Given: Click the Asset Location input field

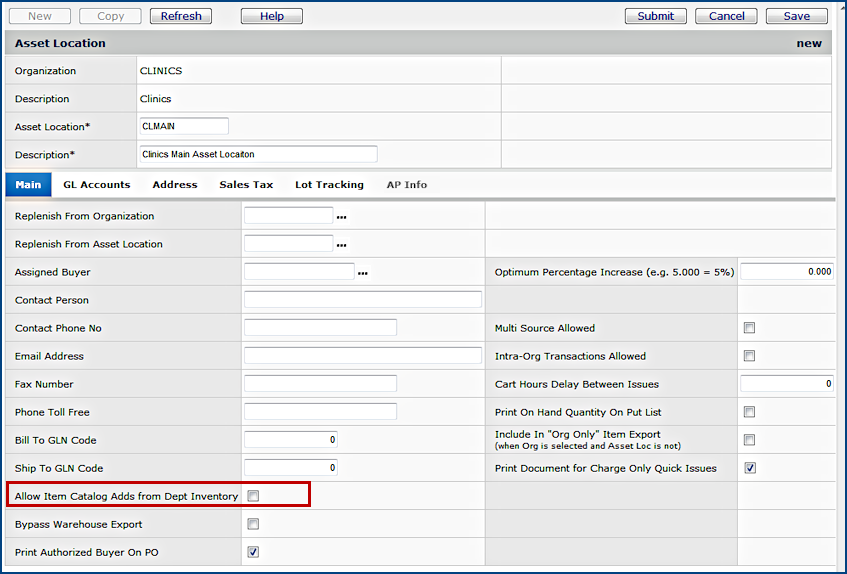Looking at the screenshot, I should pyautogui.click(x=185, y=126).
